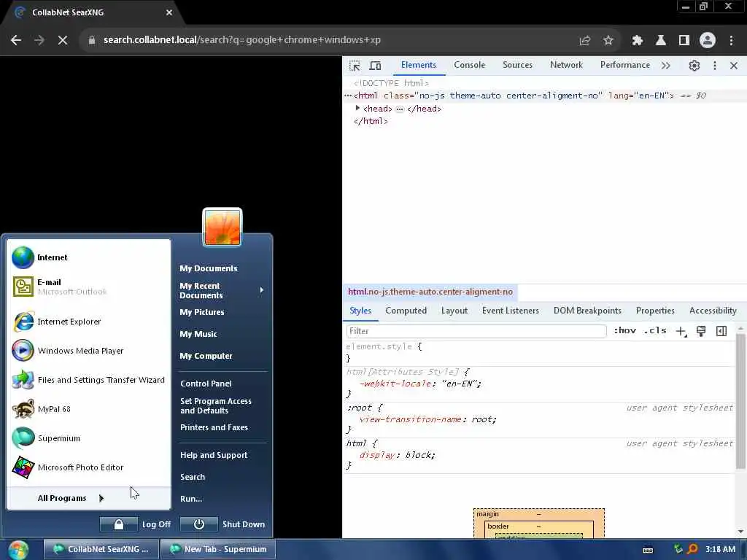Click the share page icon in address bar

[585, 41]
